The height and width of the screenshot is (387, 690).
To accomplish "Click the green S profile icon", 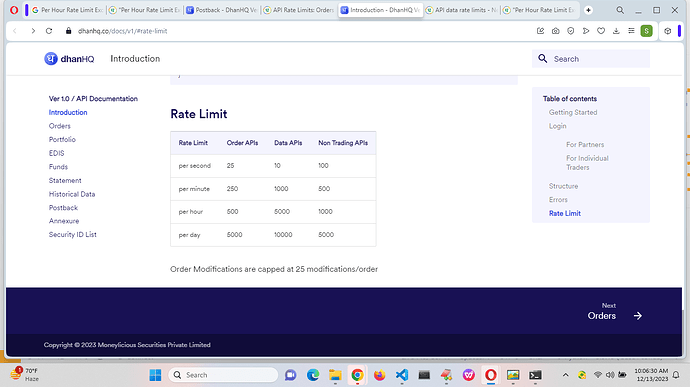I will 646,31.
